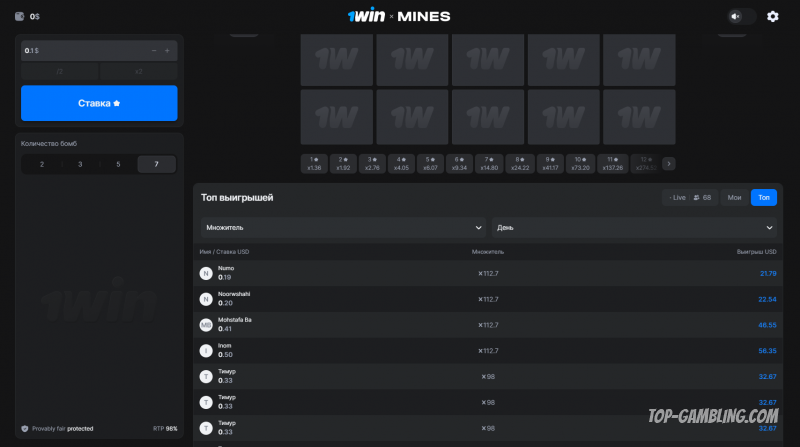This screenshot has height=447, width=800.
Task: Click Mohstafa Ba's MB avatar
Action: point(206,325)
